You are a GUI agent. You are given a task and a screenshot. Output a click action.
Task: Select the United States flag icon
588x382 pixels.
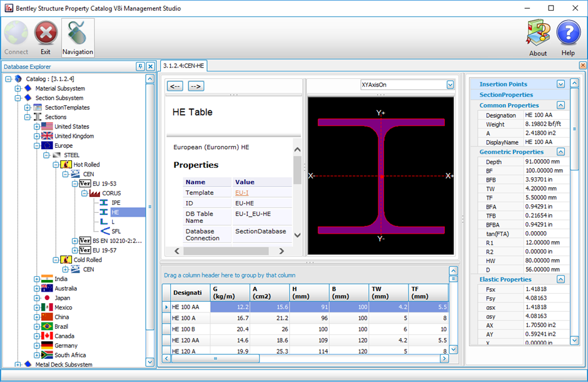[47, 126]
